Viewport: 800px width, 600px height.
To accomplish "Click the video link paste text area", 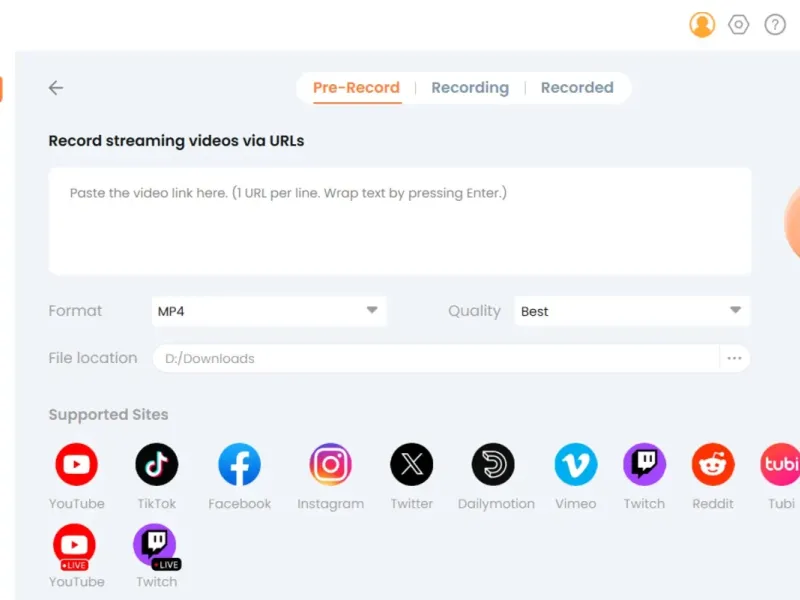I will (x=400, y=221).
